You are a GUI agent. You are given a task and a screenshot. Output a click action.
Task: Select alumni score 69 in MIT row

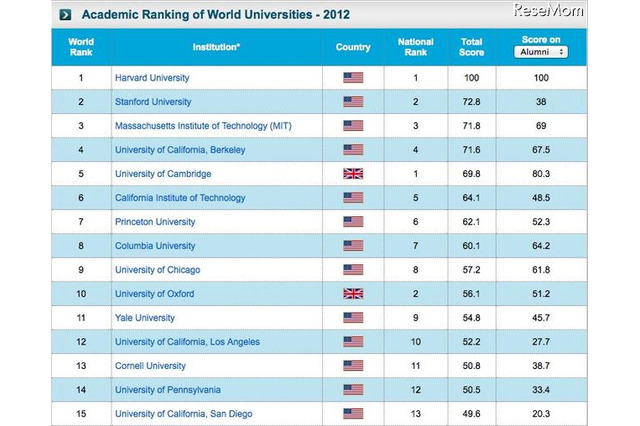coord(541,126)
